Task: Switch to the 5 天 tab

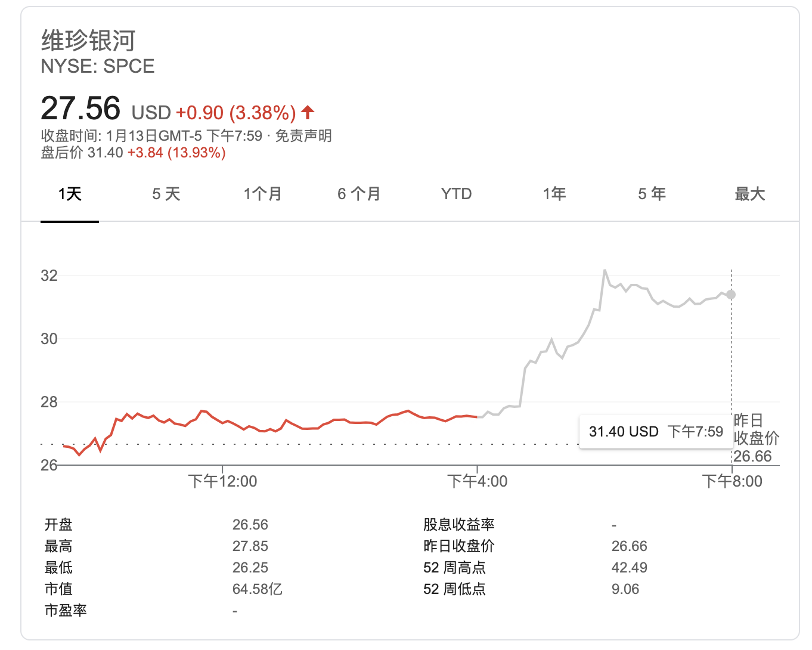Action: click(x=166, y=194)
